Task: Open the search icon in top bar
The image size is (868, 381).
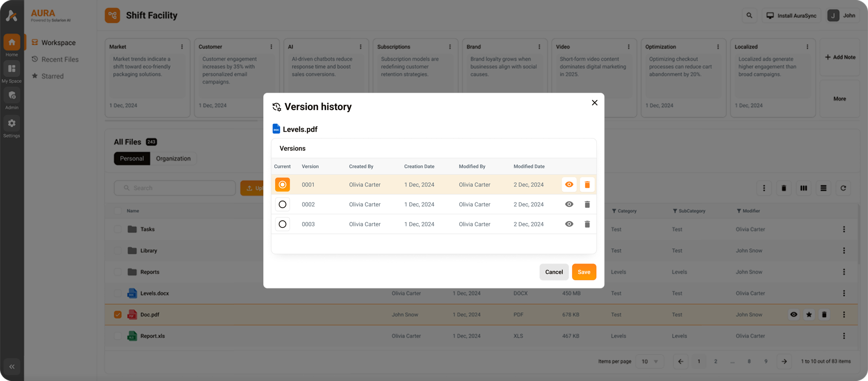Action: pos(749,16)
